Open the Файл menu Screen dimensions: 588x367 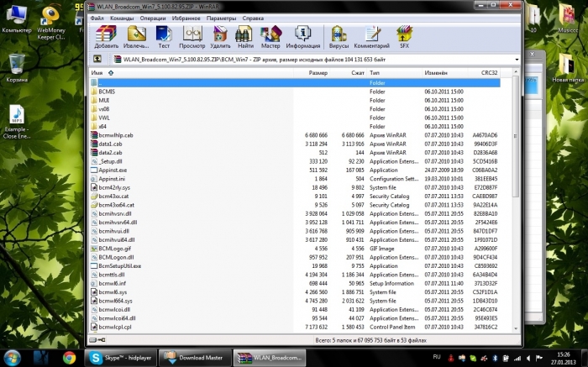[x=97, y=17]
